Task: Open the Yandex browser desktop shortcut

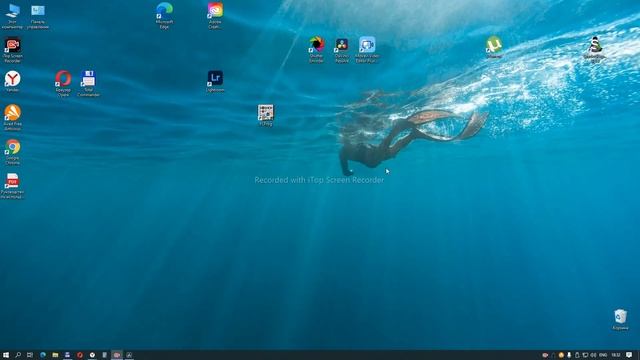Action: click(x=12, y=81)
